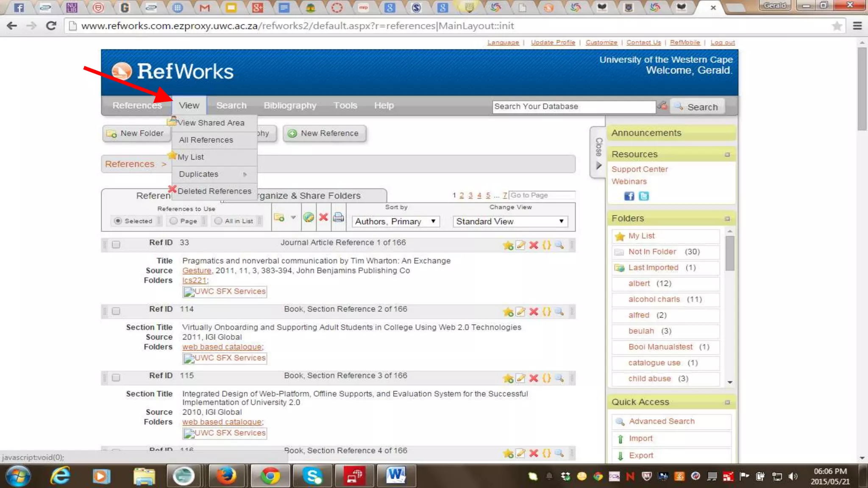Click the globe icon in the toolbar
The image size is (868, 488).
click(x=309, y=217)
